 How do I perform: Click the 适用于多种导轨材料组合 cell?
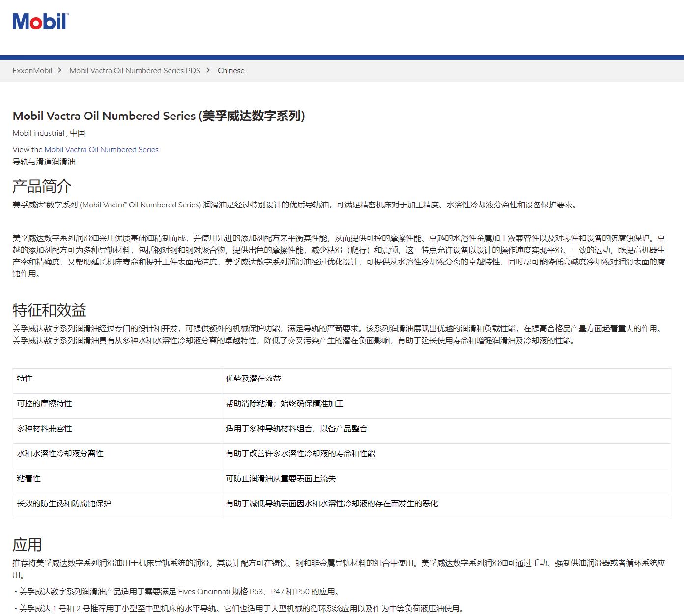click(x=446, y=431)
